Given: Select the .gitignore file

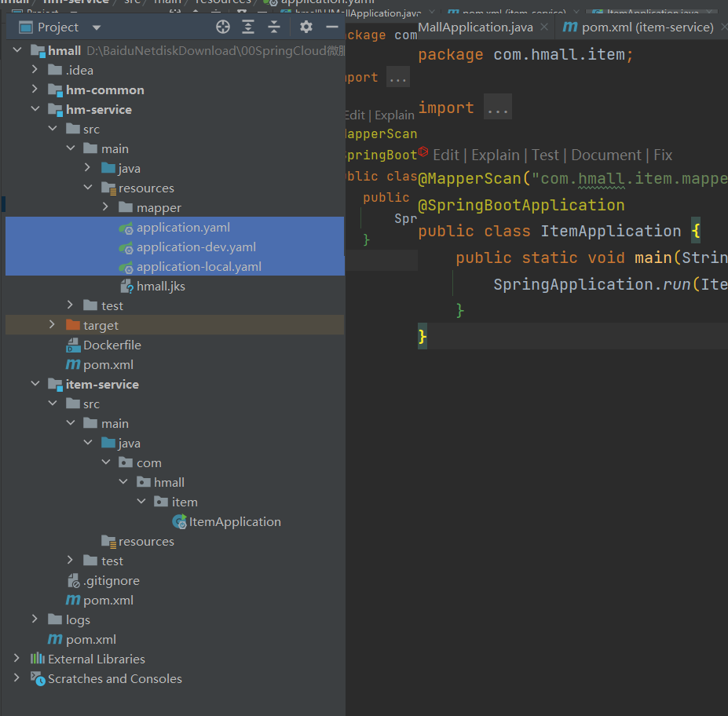Looking at the screenshot, I should [112, 581].
